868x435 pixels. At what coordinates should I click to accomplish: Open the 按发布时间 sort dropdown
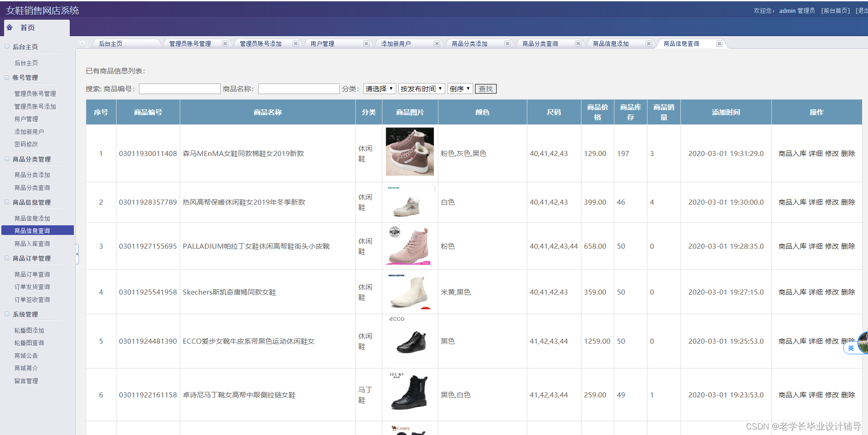pos(421,88)
